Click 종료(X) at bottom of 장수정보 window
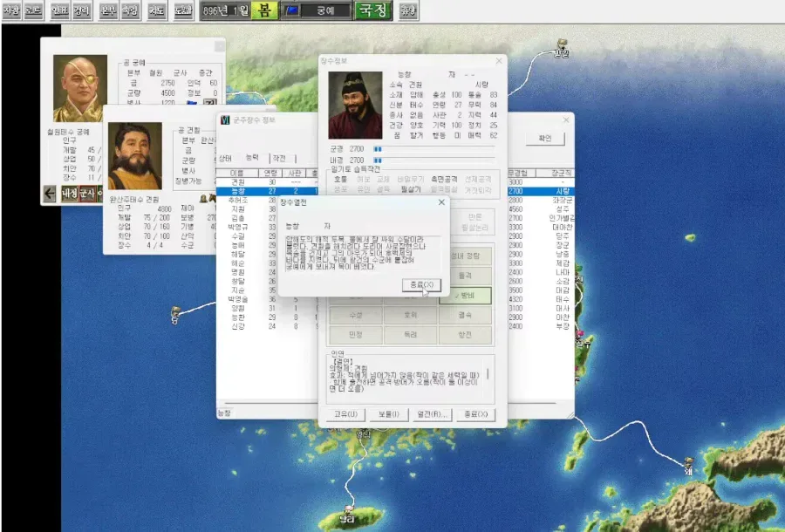The height and width of the screenshot is (532, 785). (475, 414)
